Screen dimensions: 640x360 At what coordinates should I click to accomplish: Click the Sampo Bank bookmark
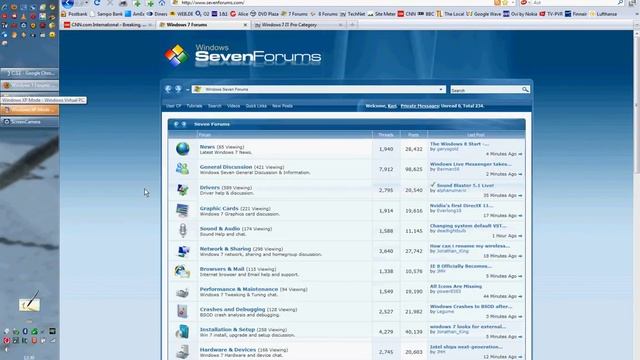(x=106, y=14)
